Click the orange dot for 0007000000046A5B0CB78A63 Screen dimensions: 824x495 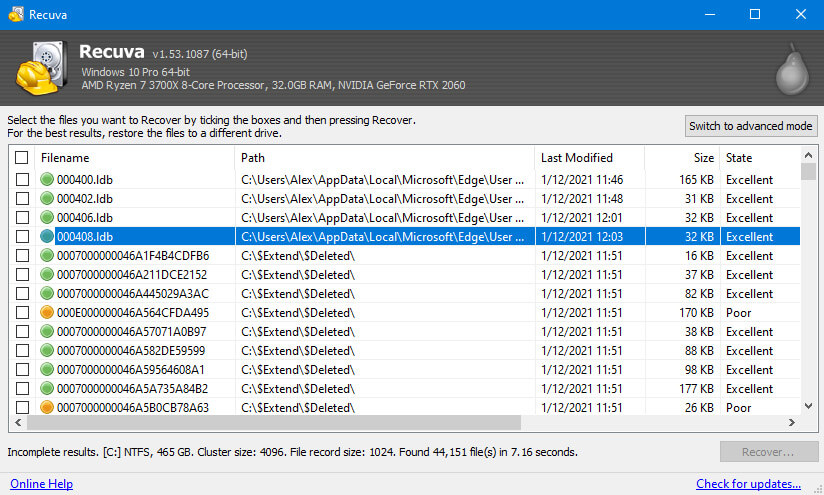(47, 407)
